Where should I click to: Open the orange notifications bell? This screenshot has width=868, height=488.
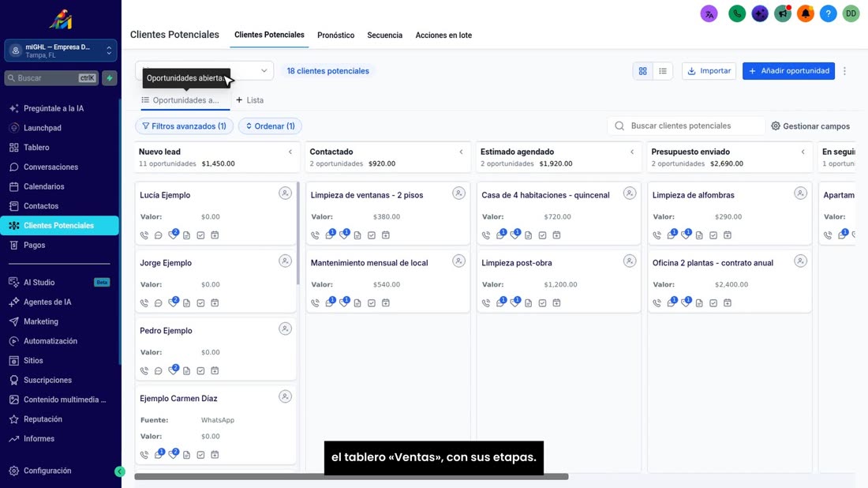point(805,14)
